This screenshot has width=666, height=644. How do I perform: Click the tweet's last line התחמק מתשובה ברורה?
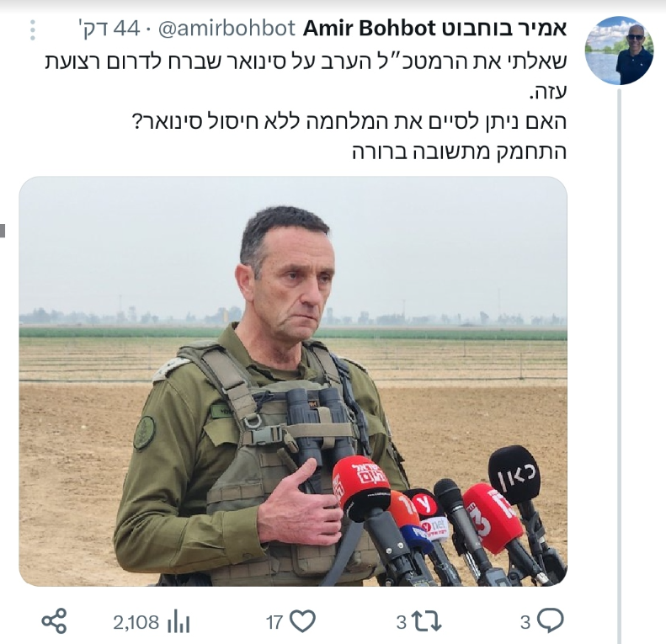460,152
